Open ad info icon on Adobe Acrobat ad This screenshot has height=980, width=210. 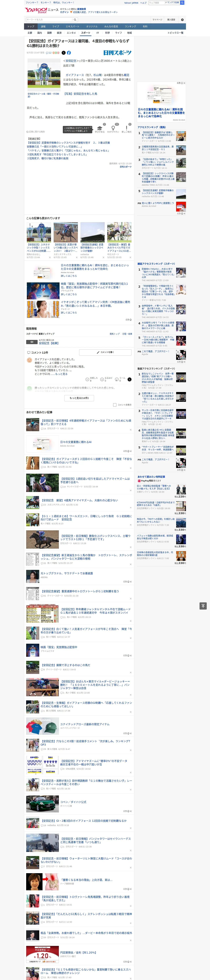click(x=182, y=83)
